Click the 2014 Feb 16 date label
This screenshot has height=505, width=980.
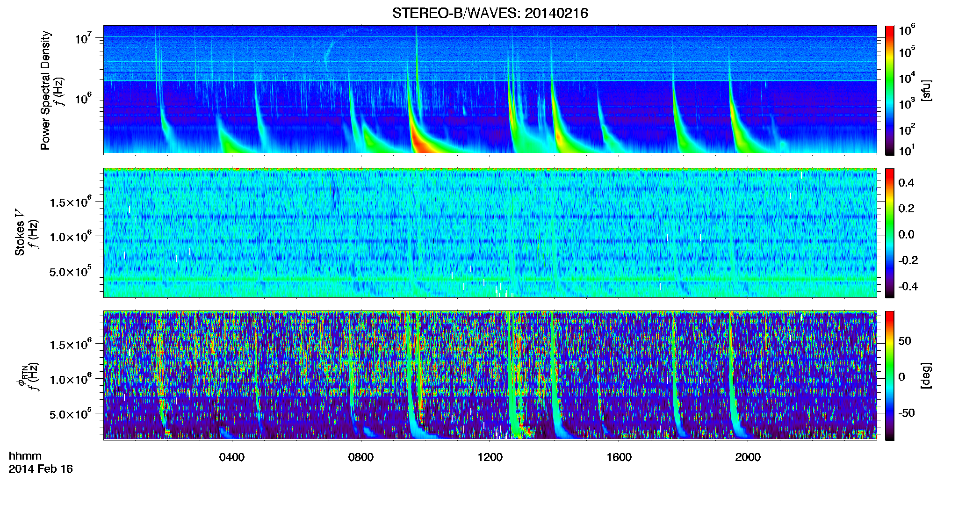(x=41, y=469)
